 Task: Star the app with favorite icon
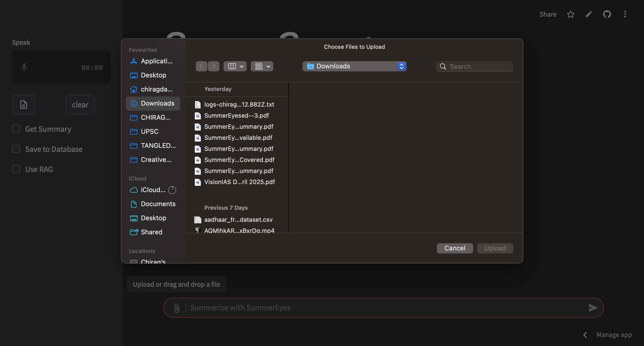click(571, 14)
